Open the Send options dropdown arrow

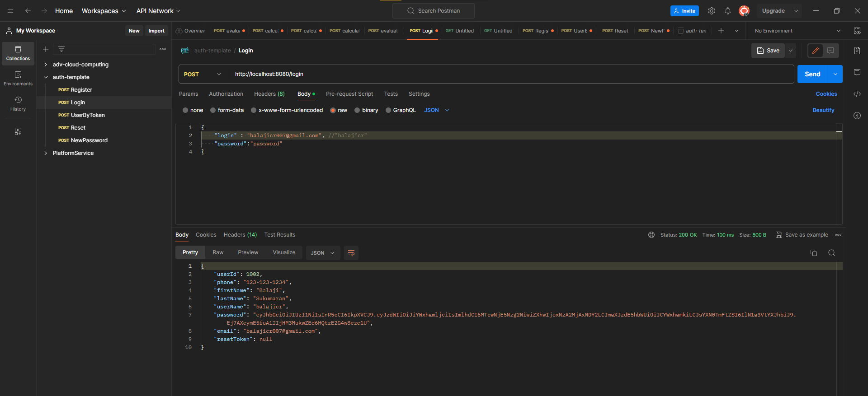pyautogui.click(x=835, y=74)
